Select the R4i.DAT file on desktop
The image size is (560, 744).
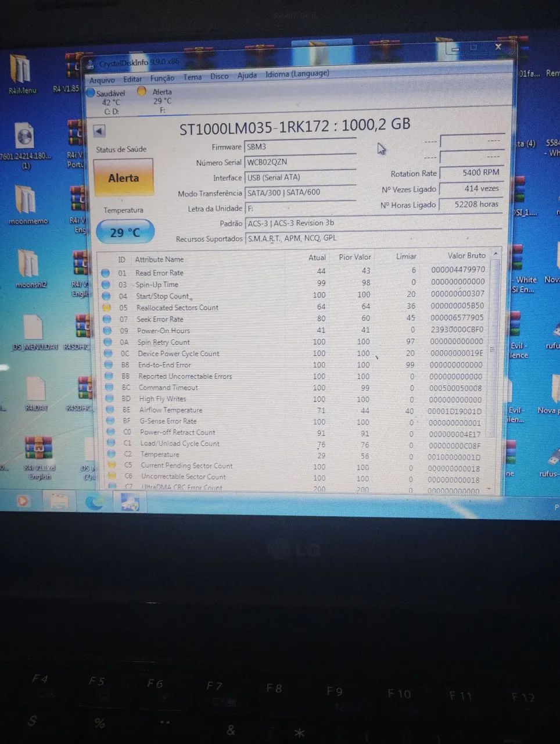36,394
